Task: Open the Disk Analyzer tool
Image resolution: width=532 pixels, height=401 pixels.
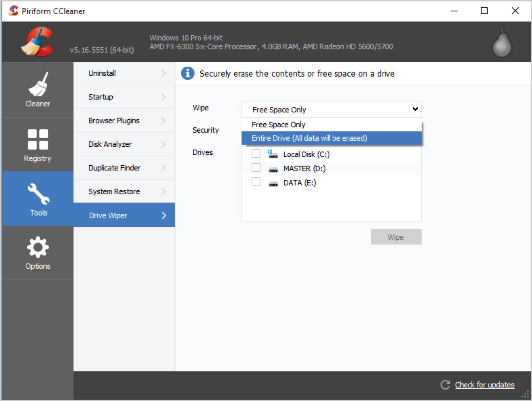Action: pyautogui.click(x=124, y=144)
